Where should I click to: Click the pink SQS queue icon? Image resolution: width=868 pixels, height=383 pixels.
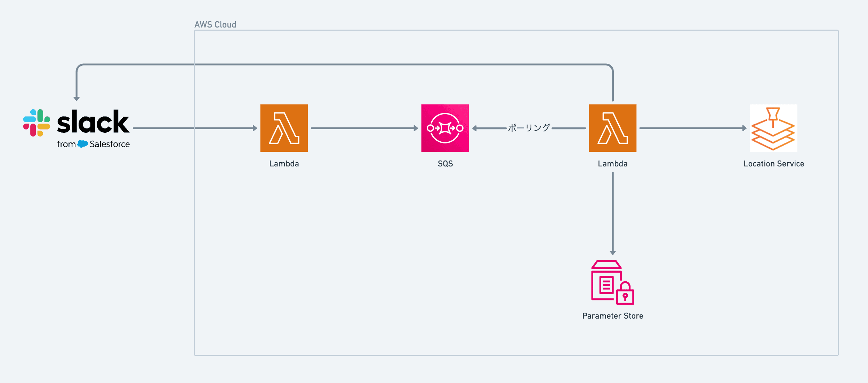click(x=445, y=128)
